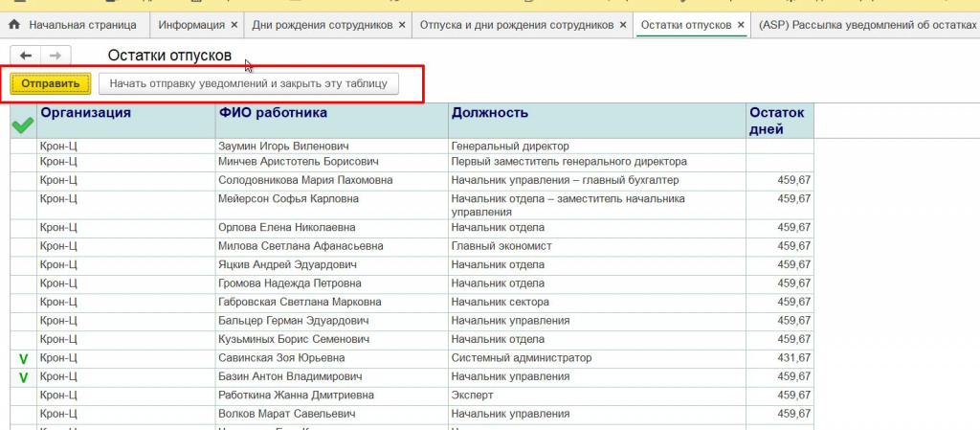Select the Базин Антон Владимирович cell
The width and height of the screenshot is (980, 430).
point(332,377)
